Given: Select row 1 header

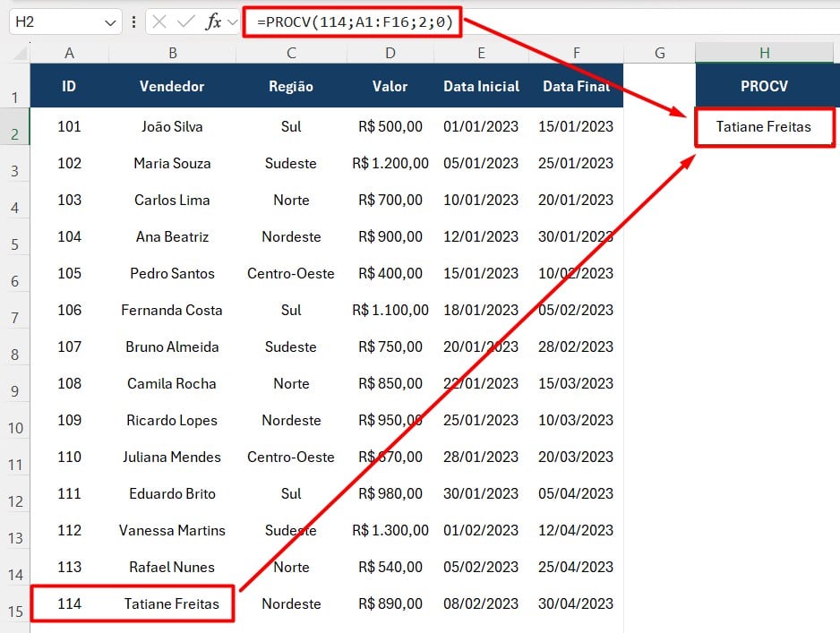Looking at the screenshot, I should click(15, 86).
